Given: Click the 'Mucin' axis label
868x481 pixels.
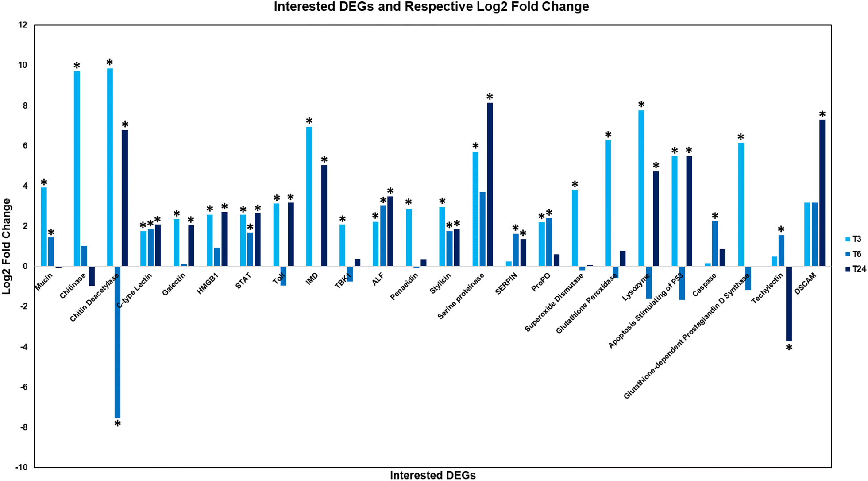Looking at the screenshot, I should [43, 282].
